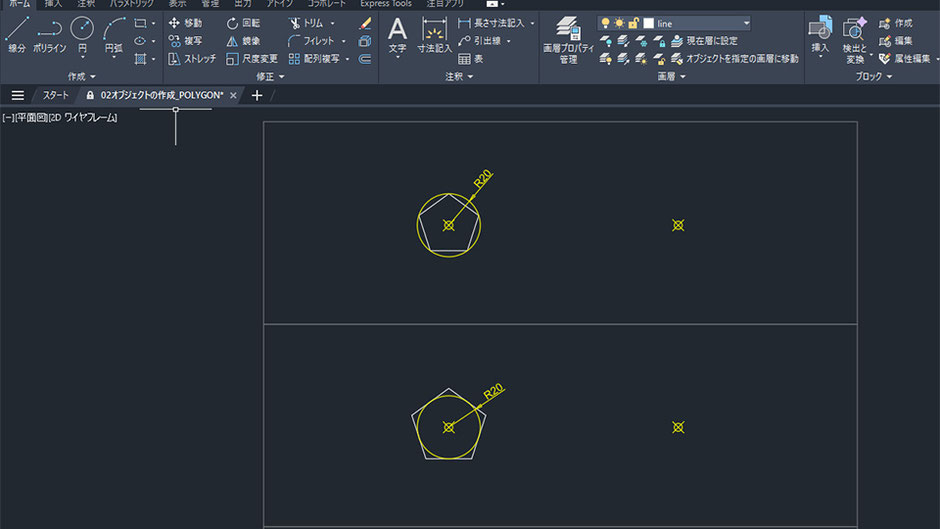
Task: Select the Circle (円) tool
Action: coord(82,33)
